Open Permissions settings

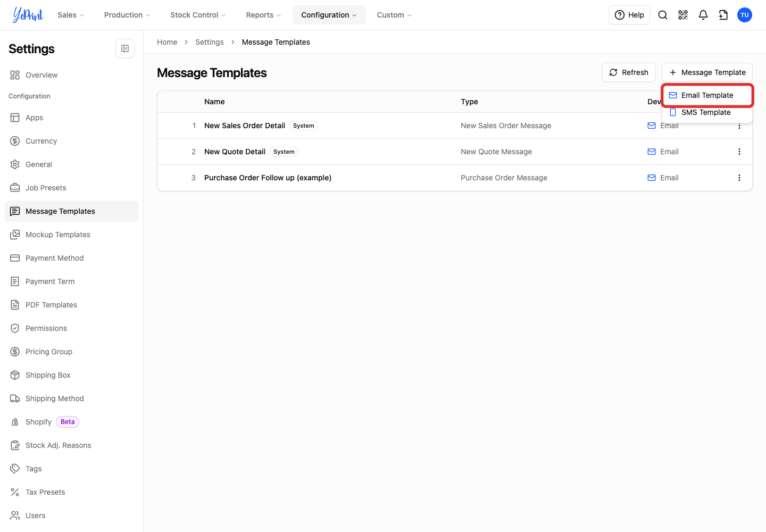point(71,328)
